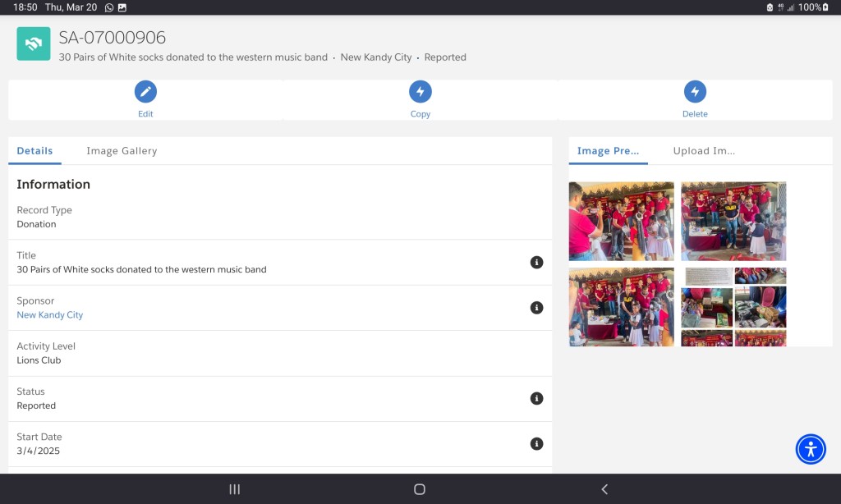This screenshot has height=504, width=841.
Task: Tap the Delete lightning icon
Action: click(x=695, y=92)
